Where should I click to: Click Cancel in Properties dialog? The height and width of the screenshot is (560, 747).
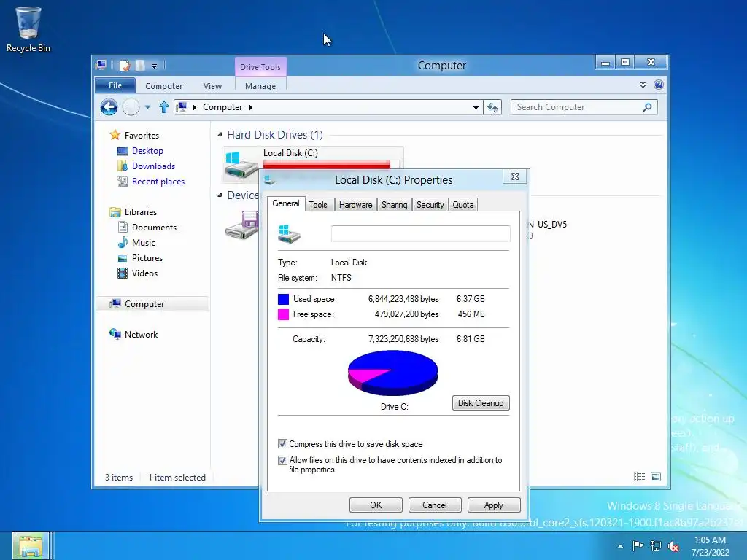(x=435, y=505)
